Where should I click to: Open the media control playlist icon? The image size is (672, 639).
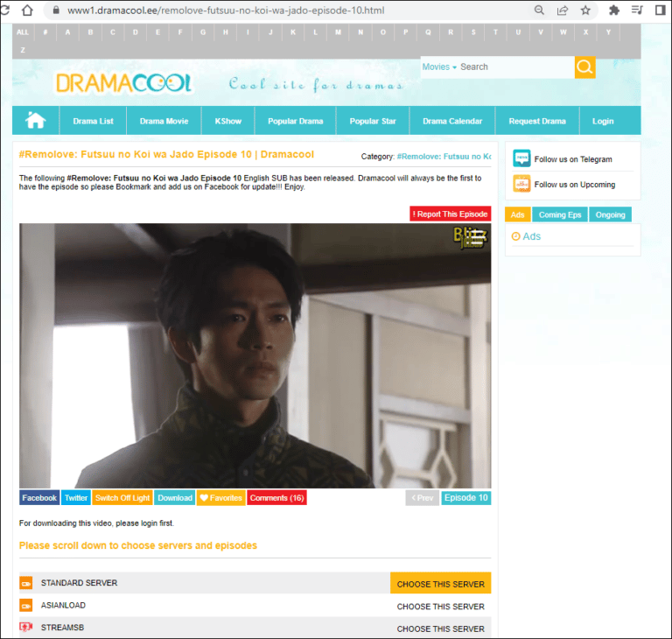637,10
